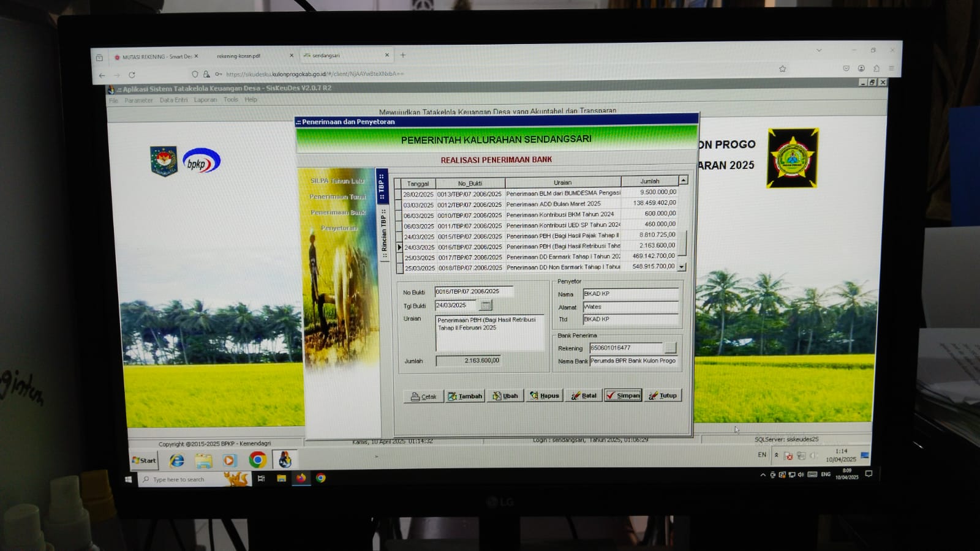Viewport: 980px width, 551px height.
Task: Launch Chrome from remote taskbar
Action: [257, 460]
